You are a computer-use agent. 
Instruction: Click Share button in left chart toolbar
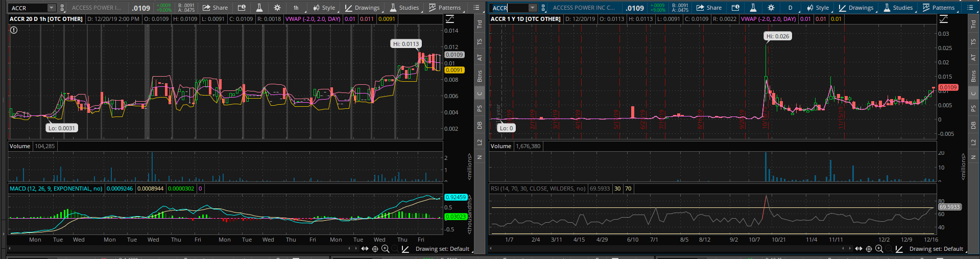click(x=215, y=8)
